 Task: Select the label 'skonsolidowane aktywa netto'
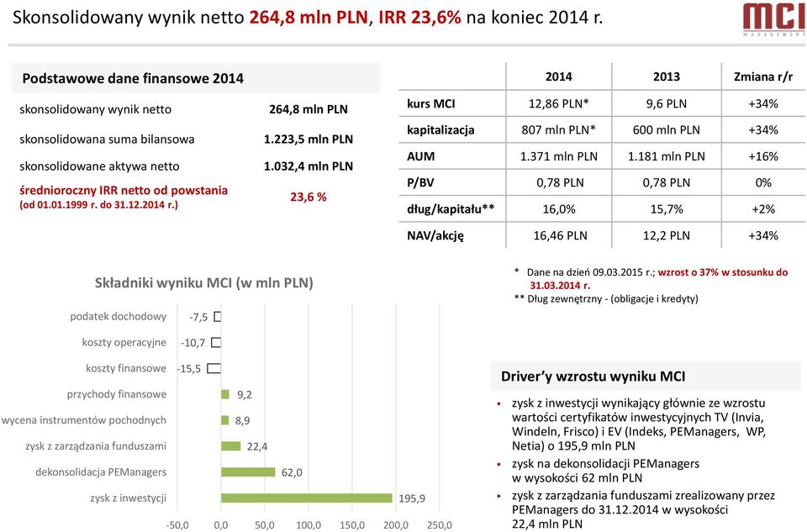99,166
